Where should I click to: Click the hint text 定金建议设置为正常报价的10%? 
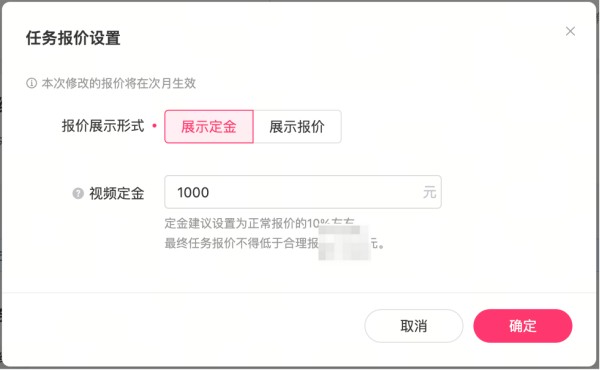pos(247,223)
